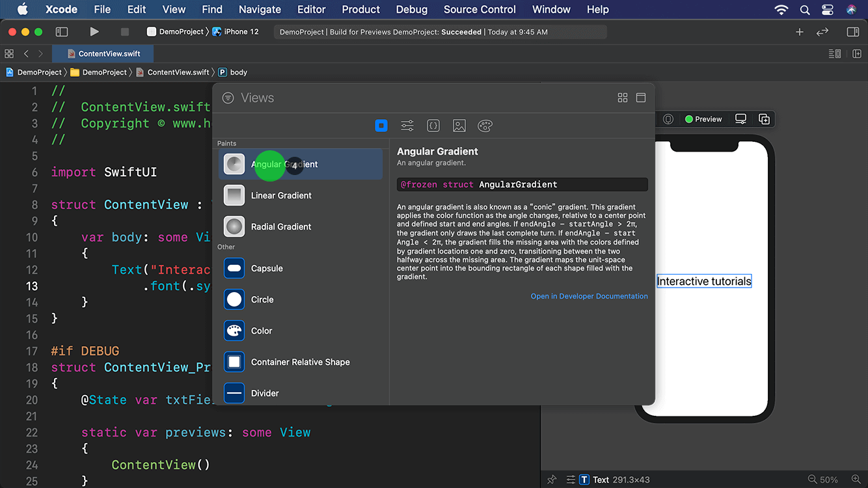Toggle the Navigator sidebar button
This screenshot has width=868, height=488.
(62, 32)
